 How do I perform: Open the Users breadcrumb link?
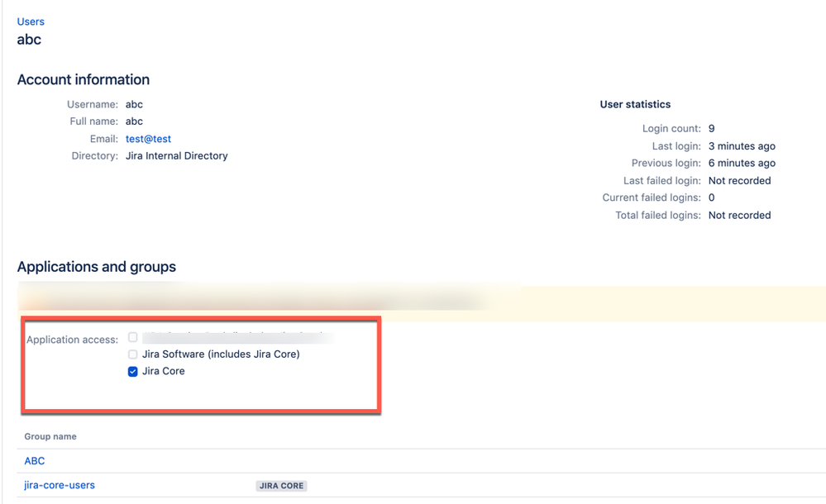pyautogui.click(x=31, y=21)
